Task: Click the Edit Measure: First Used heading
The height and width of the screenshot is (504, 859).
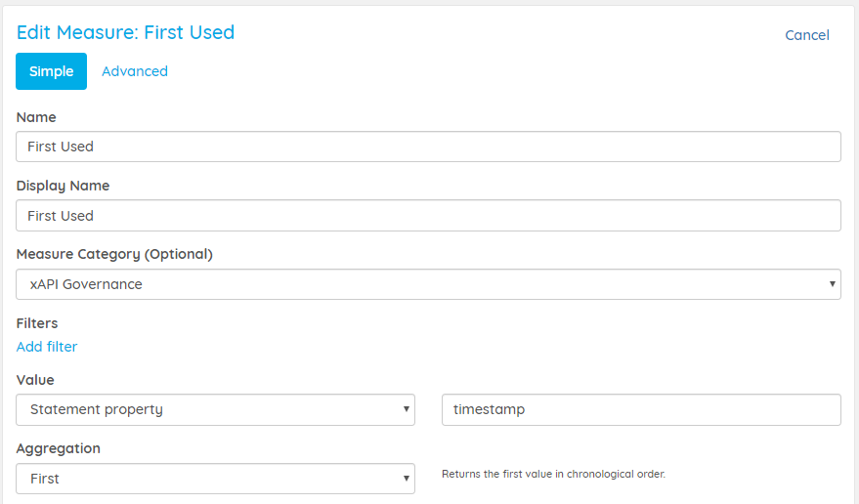Action: 125,32
